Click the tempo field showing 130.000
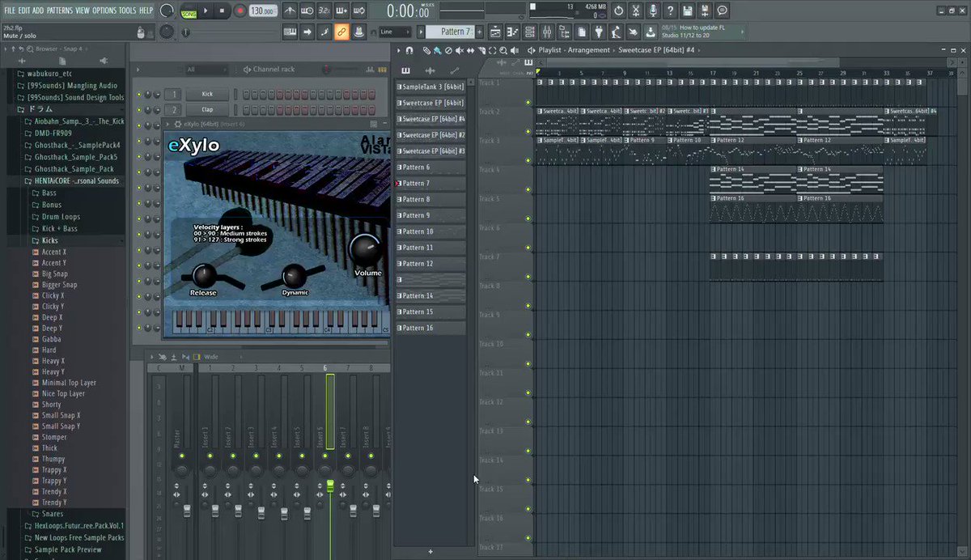The height and width of the screenshot is (560, 971). (x=261, y=11)
